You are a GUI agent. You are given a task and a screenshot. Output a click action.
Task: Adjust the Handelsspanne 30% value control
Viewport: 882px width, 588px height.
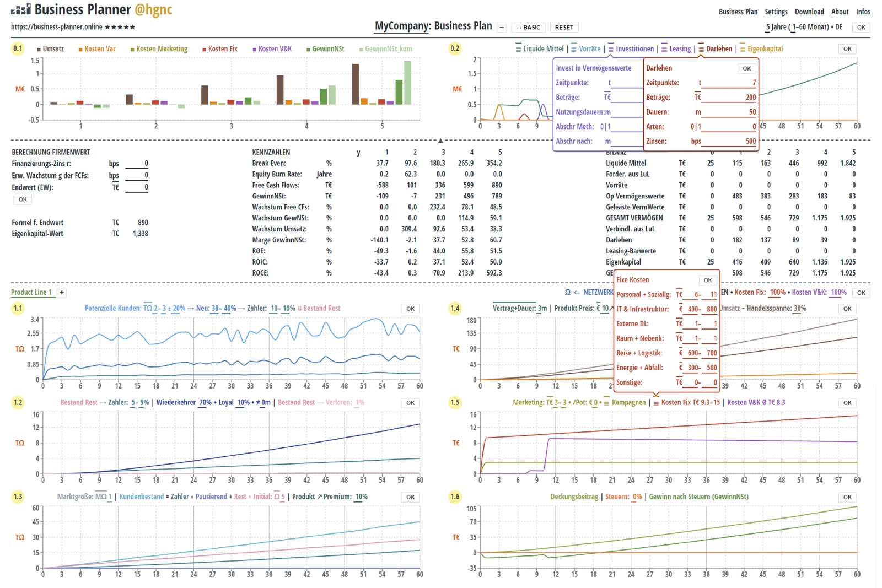pyautogui.click(x=799, y=309)
